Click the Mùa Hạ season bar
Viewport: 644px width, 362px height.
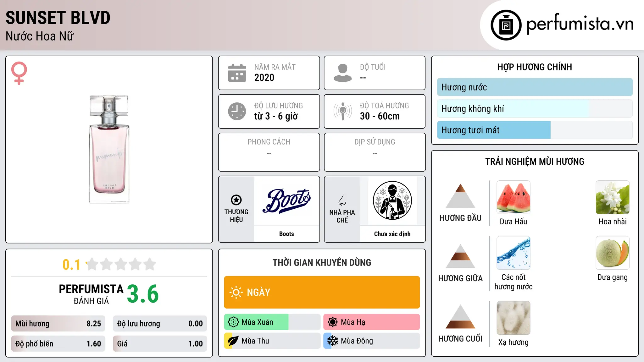coord(372,322)
